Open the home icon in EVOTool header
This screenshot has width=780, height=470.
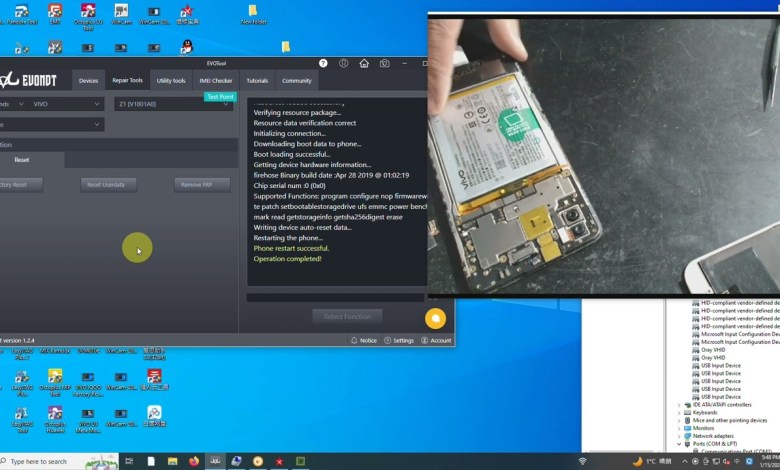(363, 64)
